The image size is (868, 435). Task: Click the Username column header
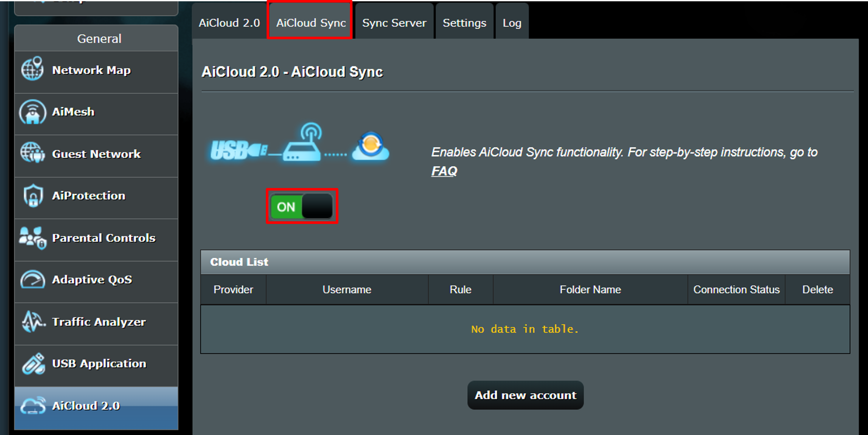click(x=347, y=290)
